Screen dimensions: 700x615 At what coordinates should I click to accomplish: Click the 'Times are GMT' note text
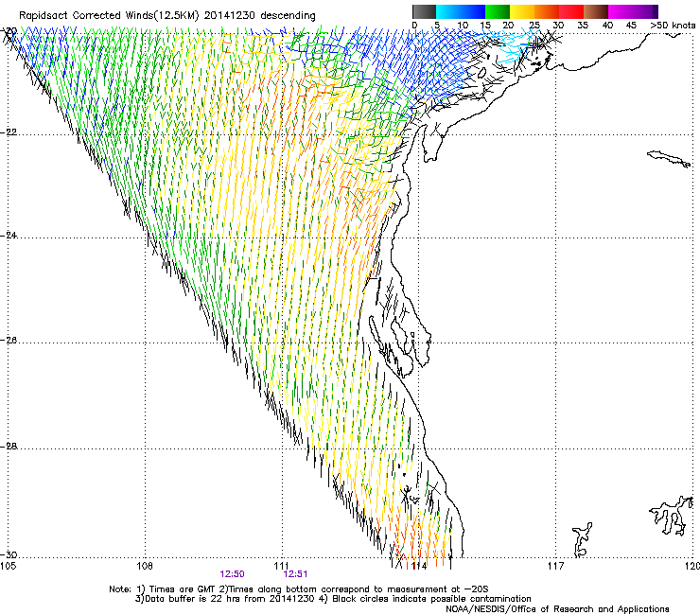coord(183,589)
